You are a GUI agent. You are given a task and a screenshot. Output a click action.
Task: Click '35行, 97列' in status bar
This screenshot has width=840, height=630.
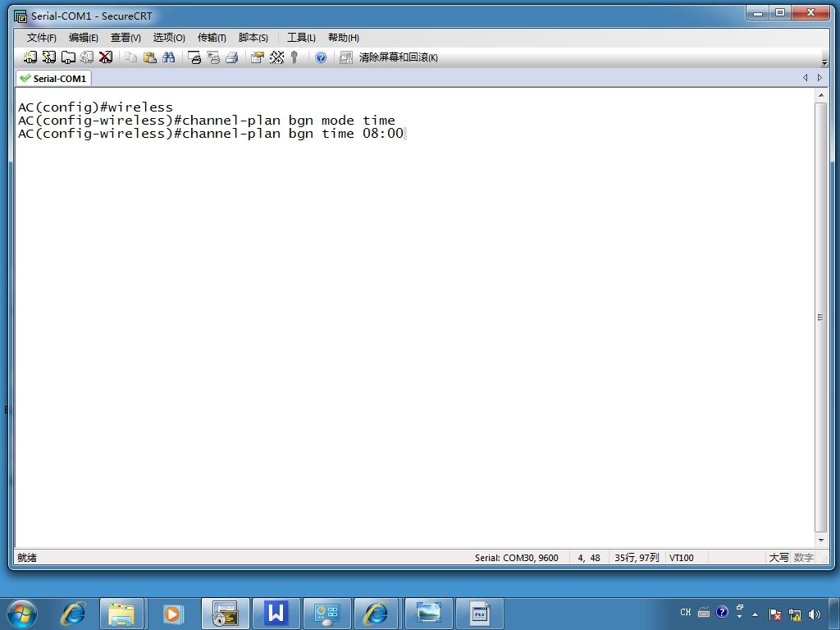(x=637, y=558)
